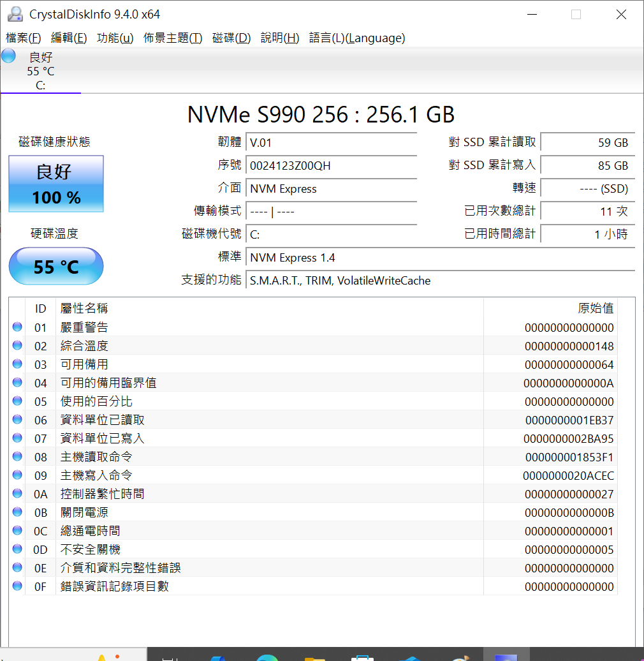This screenshot has width=644, height=661.
Task: Click the raw value 00000000000148
Action: pos(569,346)
